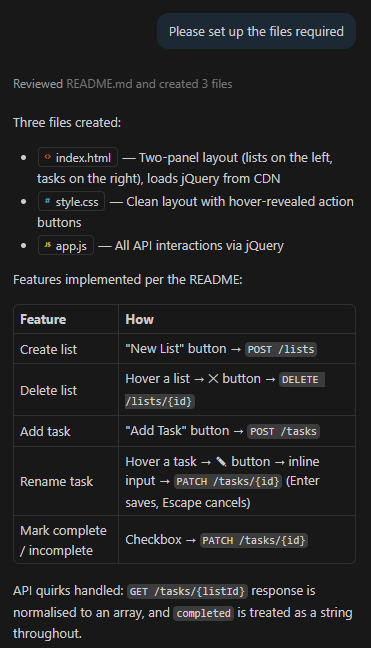Open the app.js file chip

[66, 245]
